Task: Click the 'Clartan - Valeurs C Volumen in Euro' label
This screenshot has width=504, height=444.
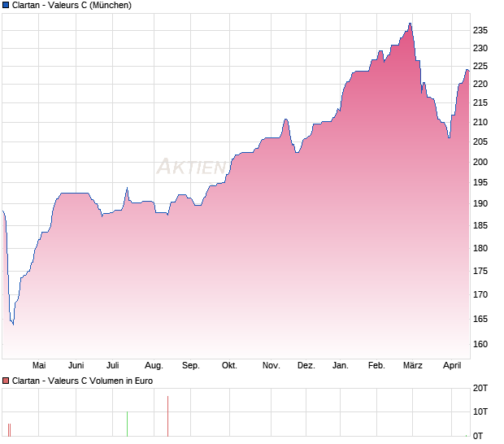Action: click(82, 381)
